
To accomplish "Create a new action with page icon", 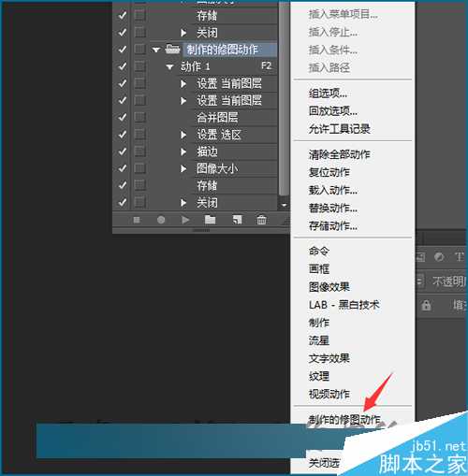I will [x=237, y=220].
